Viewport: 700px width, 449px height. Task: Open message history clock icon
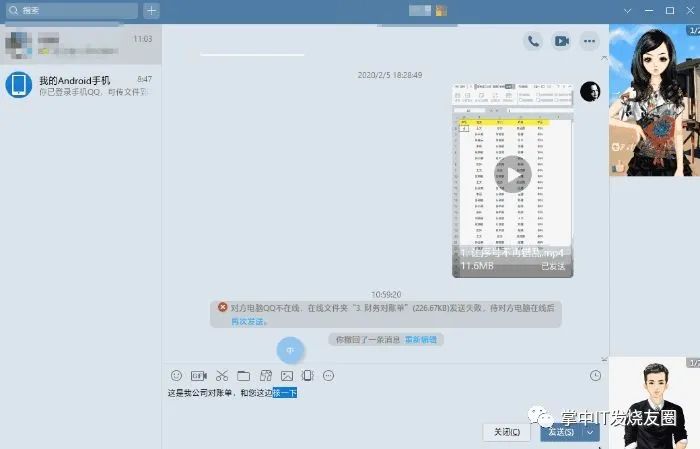[596, 376]
